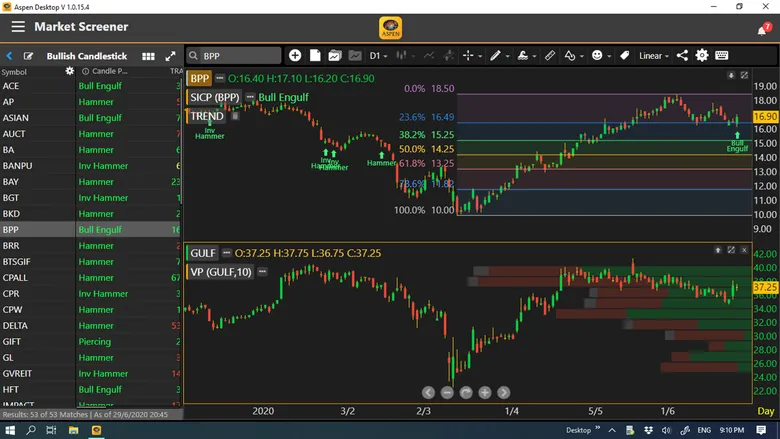Open the hamburger main menu
Screen dimensions: 780x439
pos(18,27)
